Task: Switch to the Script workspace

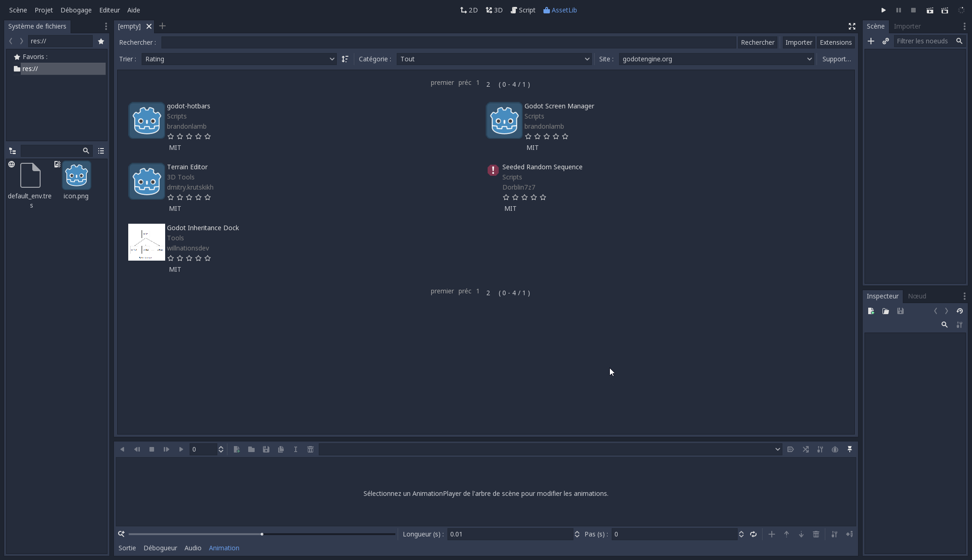Action: [523, 10]
